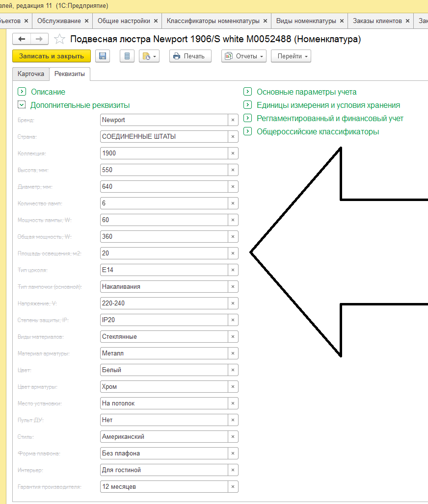Click the back navigation arrow
Screen dimensions: 428x504
22,39
